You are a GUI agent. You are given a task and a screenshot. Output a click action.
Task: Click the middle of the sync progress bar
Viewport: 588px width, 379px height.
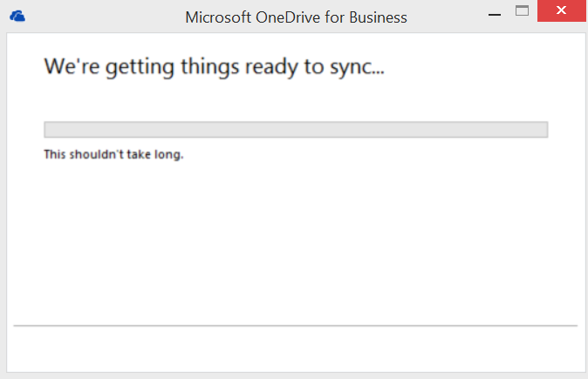296,130
